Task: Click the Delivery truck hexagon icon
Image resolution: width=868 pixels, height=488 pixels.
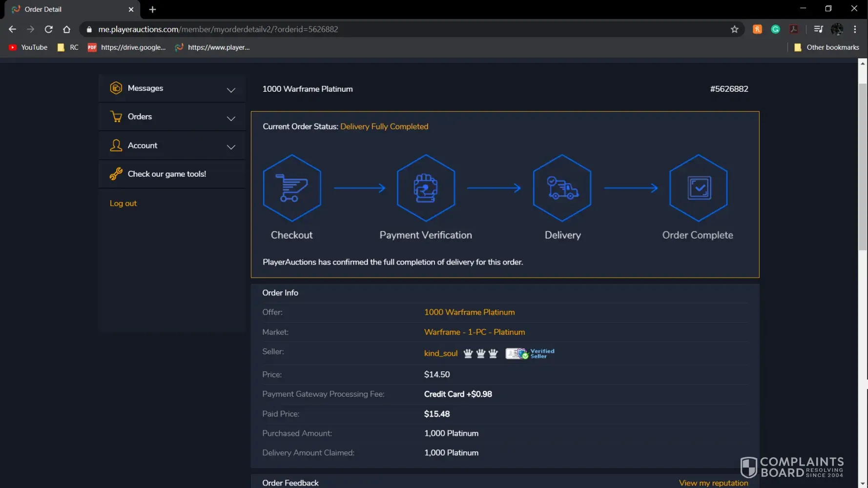Action: [562, 188]
